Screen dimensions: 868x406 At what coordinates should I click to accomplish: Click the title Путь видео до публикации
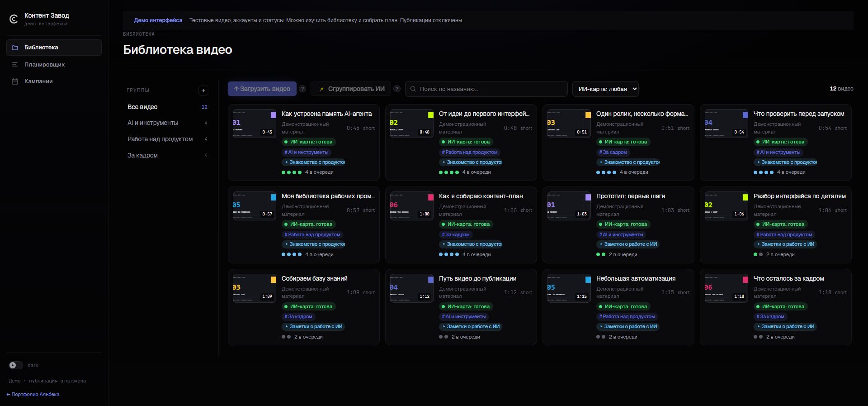coord(478,278)
